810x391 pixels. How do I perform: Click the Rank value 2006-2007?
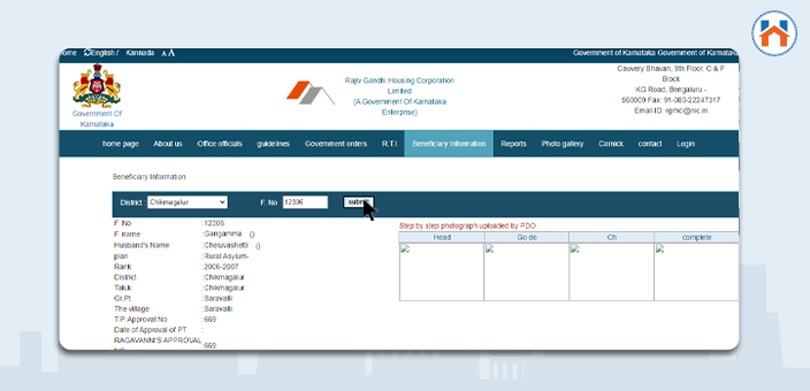[221, 267]
